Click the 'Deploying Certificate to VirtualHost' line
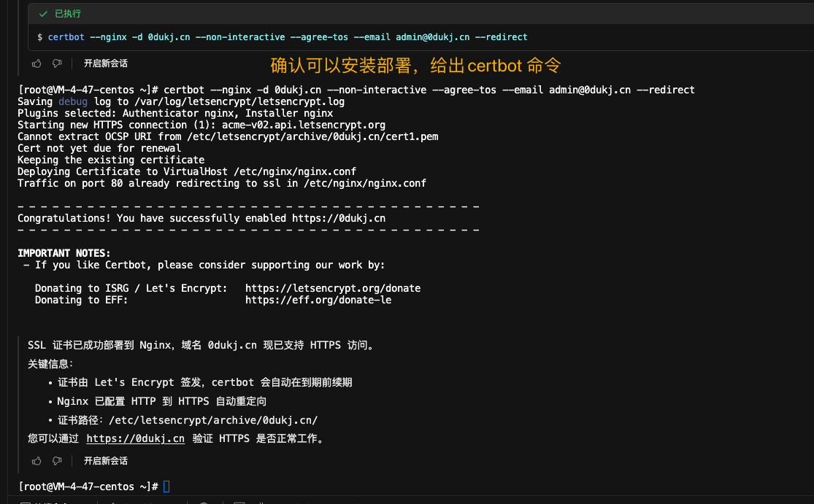The image size is (814, 504). pyautogui.click(x=187, y=171)
